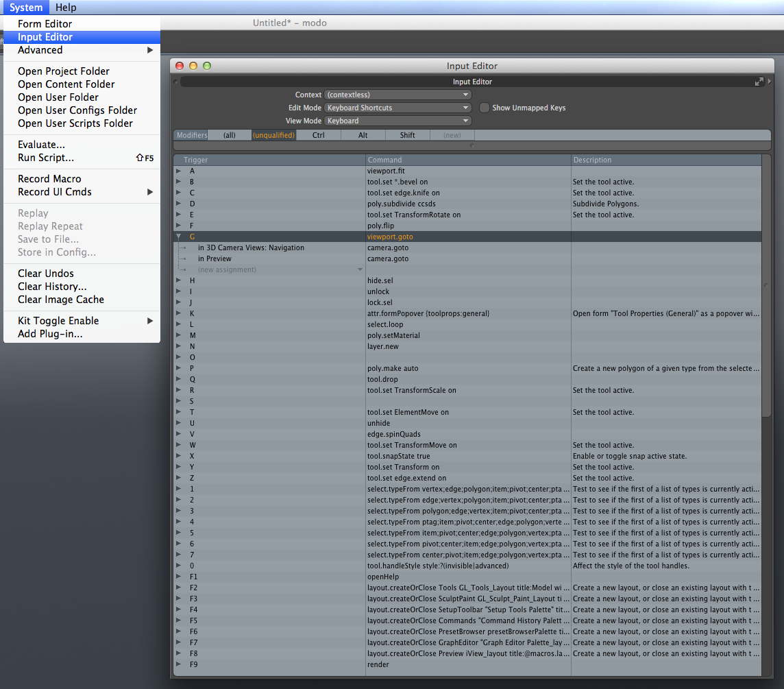
Task: Toggle the Show Unmapped Keys checkbox
Action: (484, 108)
